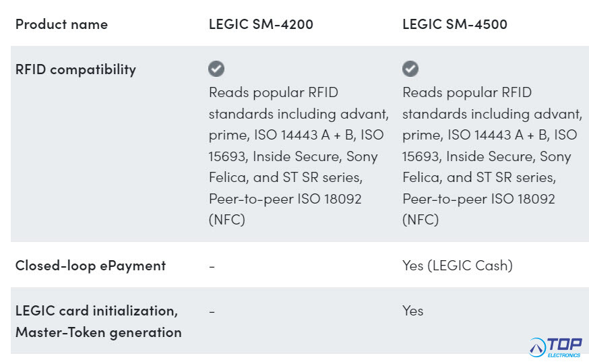Click the SM-4200 Peer-to-peer ISO 18092 line
The width and height of the screenshot is (589, 364).
(x=285, y=199)
